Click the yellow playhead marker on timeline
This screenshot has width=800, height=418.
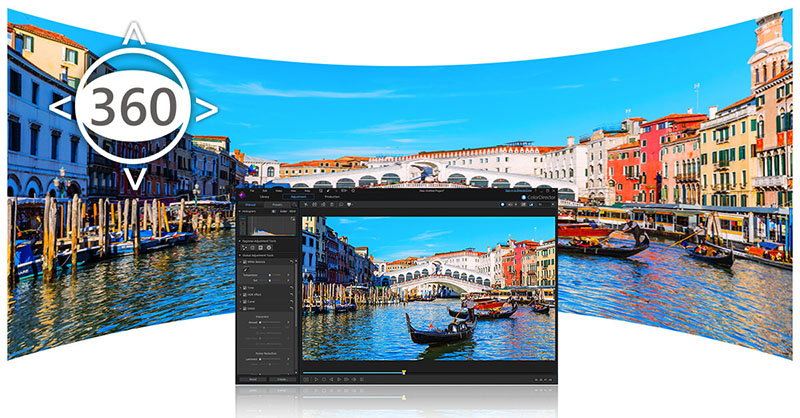(x=404, y=372)
